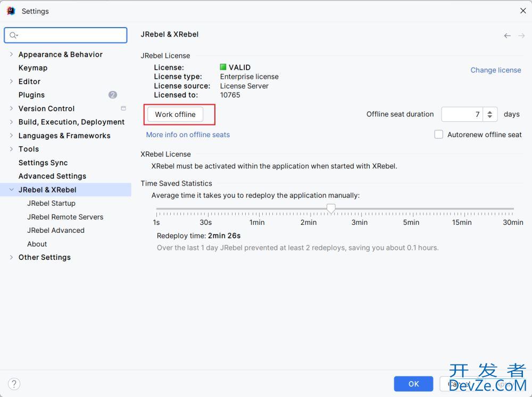
Task: Click the Change license link
Action: click(x=496, y=70)
